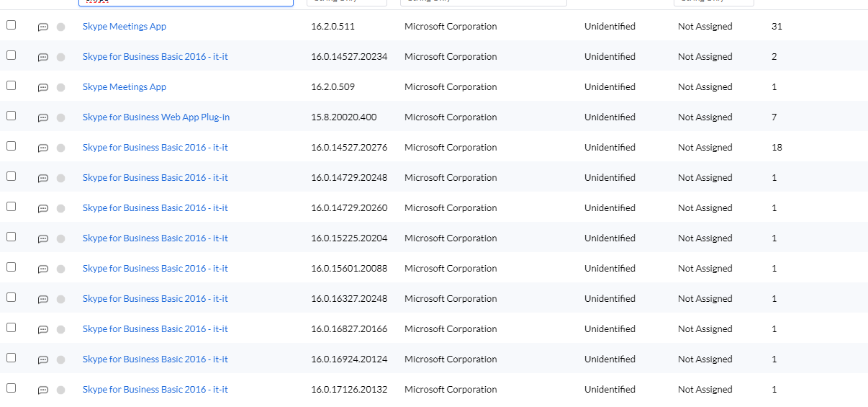868x407 pixels.
Task: Tick checkbox on version 16.0.14527.20234 row
Action: (11, 55)
